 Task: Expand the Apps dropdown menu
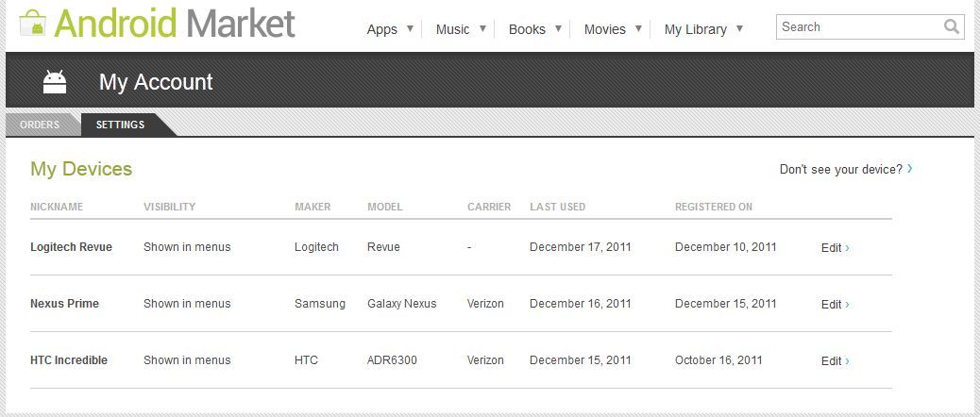[x=391, y=28]
